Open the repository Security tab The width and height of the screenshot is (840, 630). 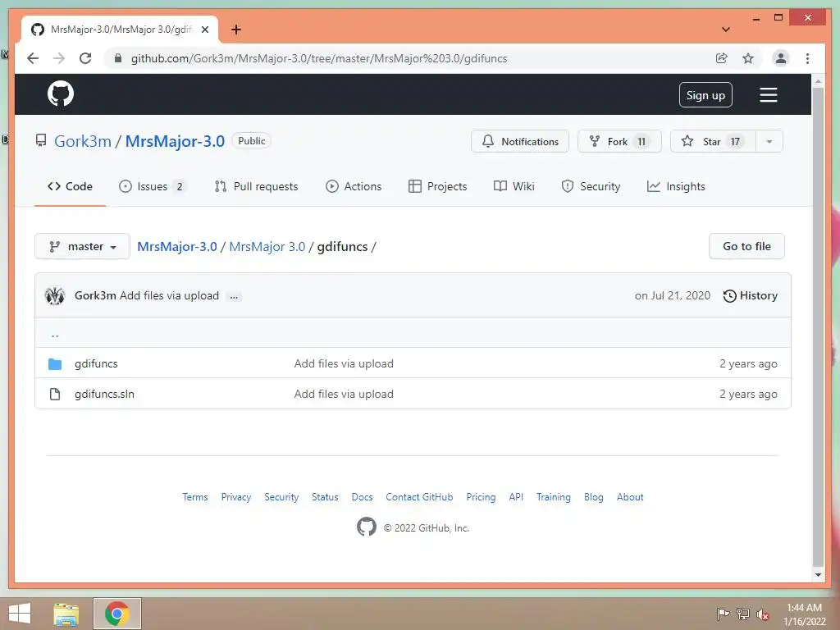(x=591, y=186)
